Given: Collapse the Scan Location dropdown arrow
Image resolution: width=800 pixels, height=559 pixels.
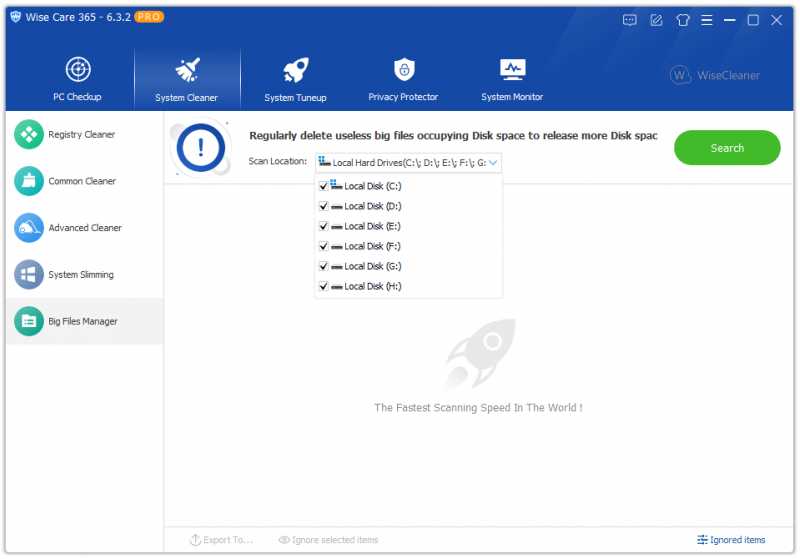Looking at the screenshot, I should [x=493, y=163].
